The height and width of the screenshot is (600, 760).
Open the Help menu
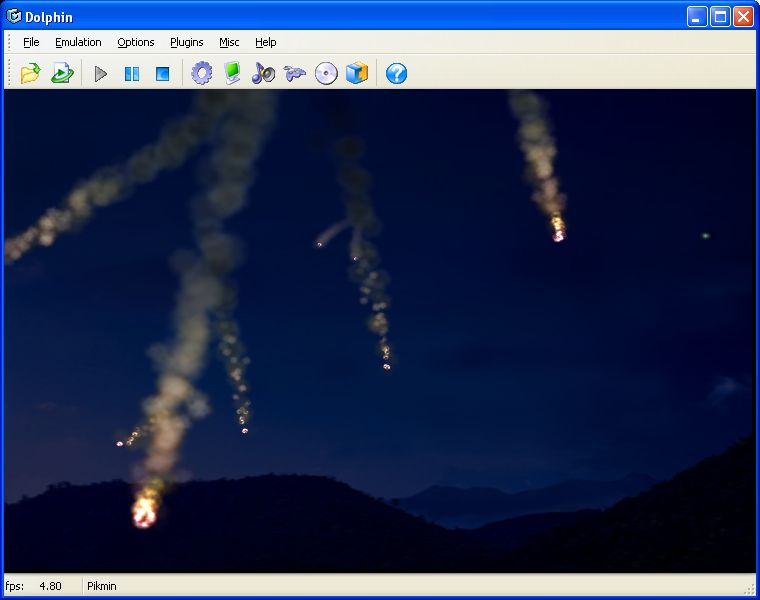click(x=266, y=42)
